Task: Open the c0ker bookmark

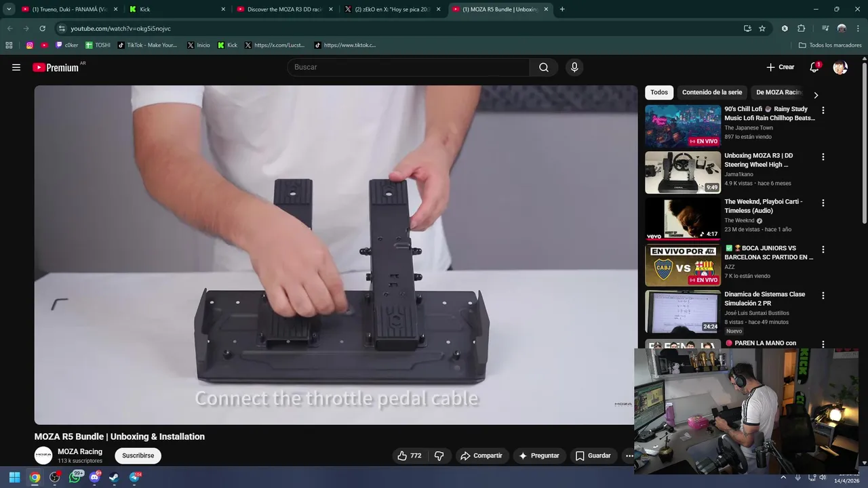Action: tap(67, 45)
